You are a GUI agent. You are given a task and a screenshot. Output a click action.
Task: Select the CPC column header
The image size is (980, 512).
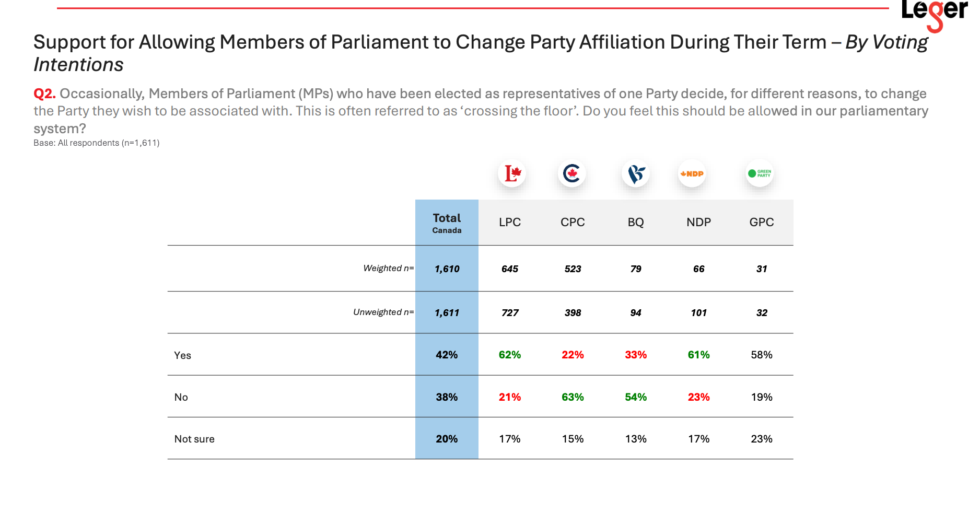pyautogui.click(x=573, y=223)
